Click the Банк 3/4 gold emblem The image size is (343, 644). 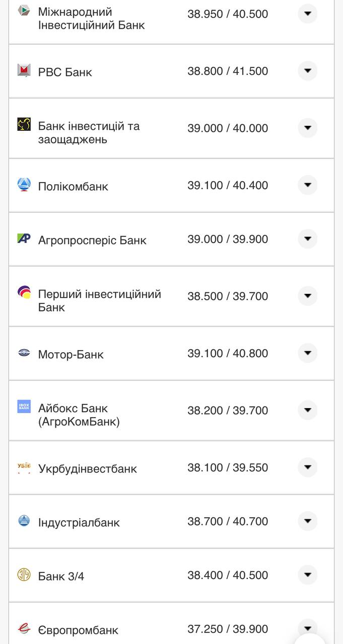click(23, 575)
